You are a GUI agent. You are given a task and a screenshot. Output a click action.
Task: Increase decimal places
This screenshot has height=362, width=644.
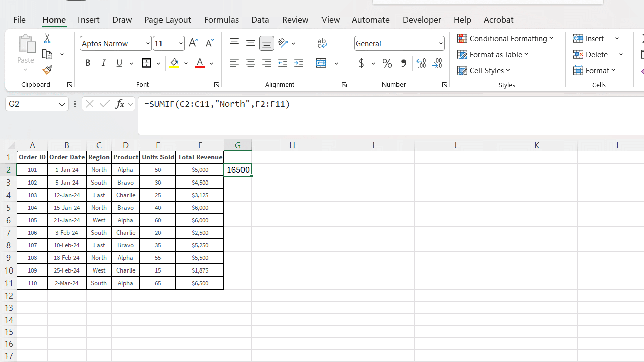[x=421, y=63]
